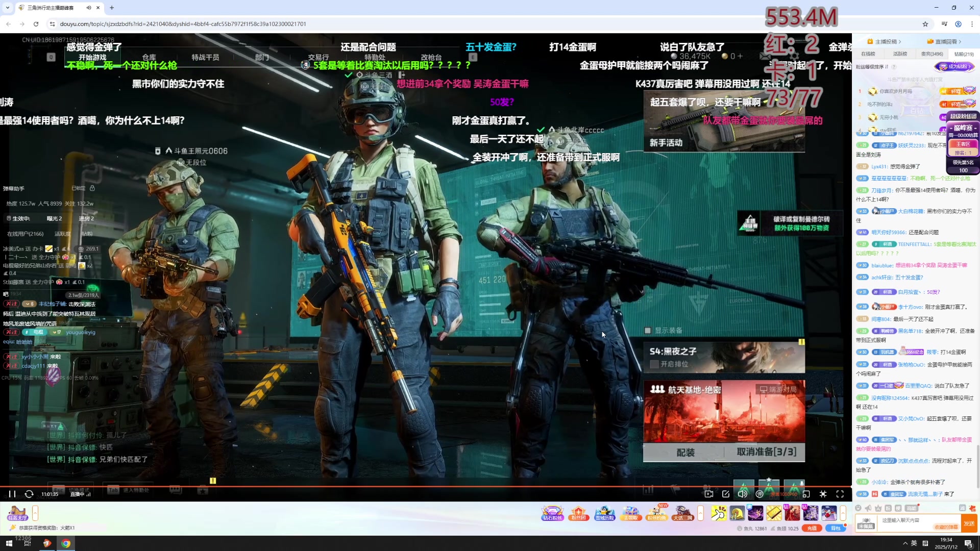Tick the 开启排位 ranked checkbox

pos(654,364)
